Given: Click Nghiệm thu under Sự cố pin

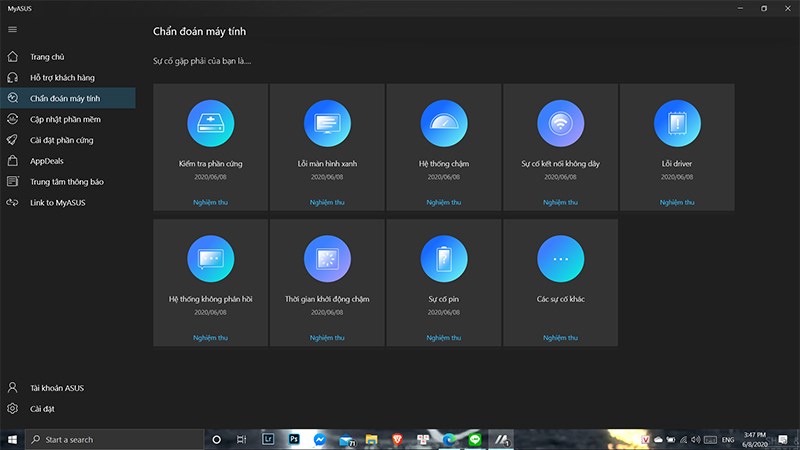Looking at the screenshot, I should 444,338.
